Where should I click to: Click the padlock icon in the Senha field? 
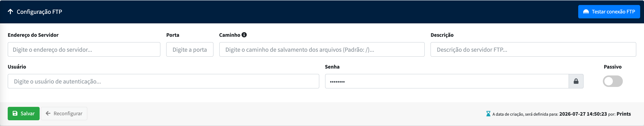[x=576, y=81]
